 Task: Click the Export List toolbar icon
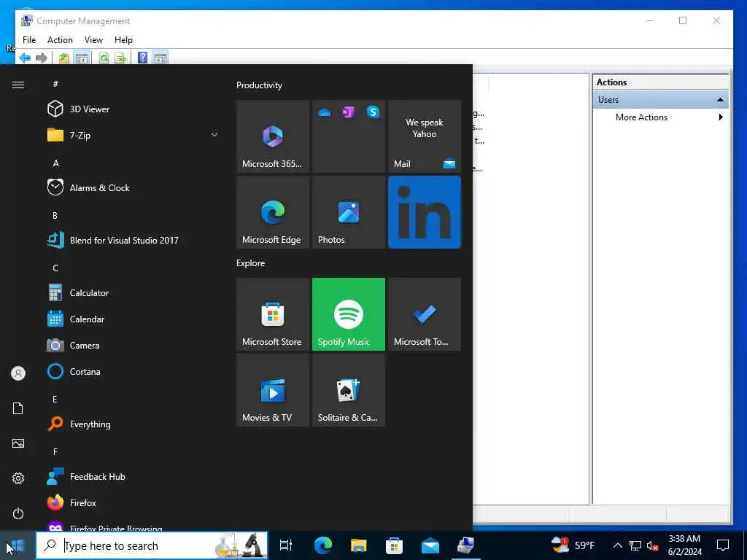(120, 58)
